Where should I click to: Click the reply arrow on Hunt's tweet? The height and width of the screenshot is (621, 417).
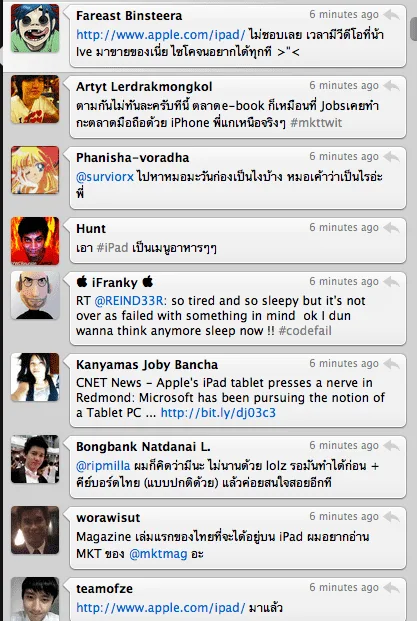[391, 228]
